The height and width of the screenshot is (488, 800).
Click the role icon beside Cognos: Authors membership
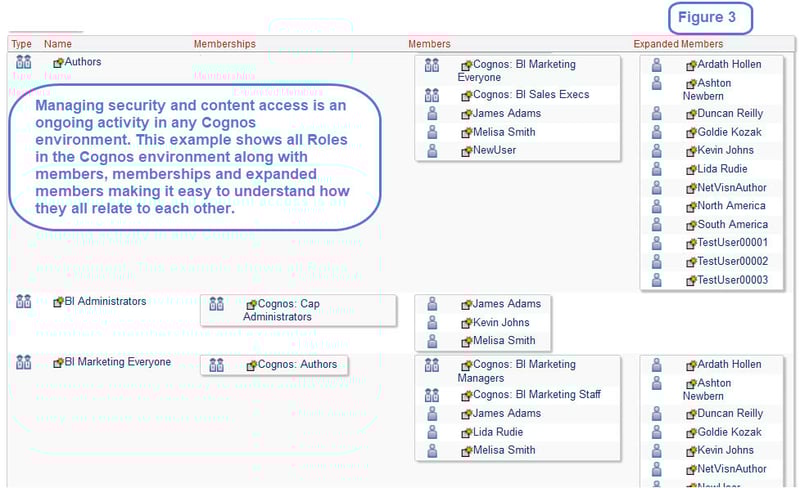pyautogui.click(x=216, y=364)
